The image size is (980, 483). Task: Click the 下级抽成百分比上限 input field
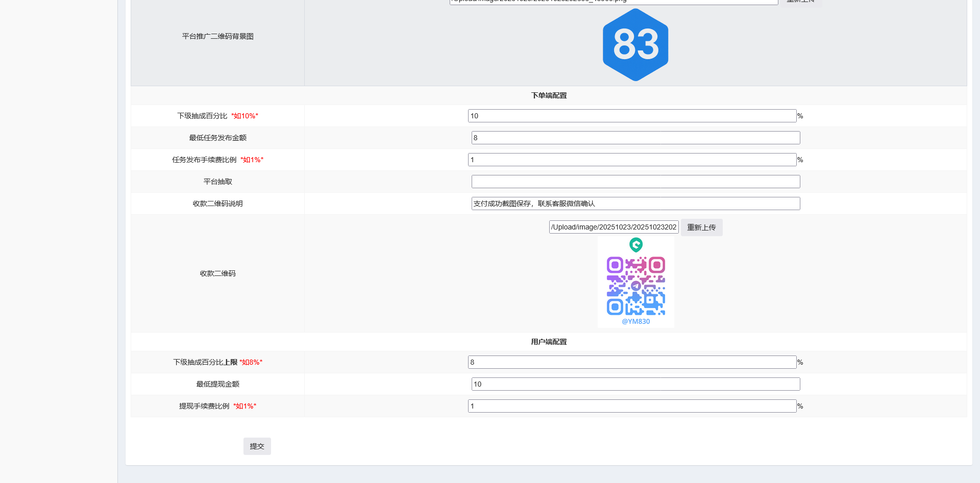tap(632, 362)
